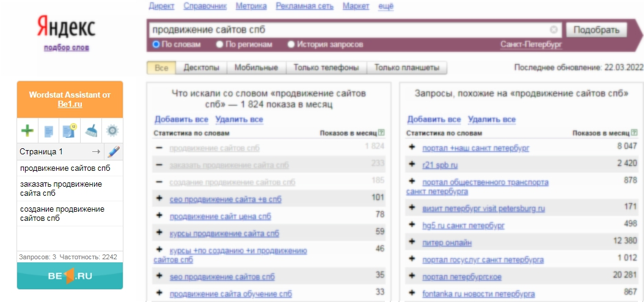644x302 pixels.
Task: Open the Рекламная сеть link
Action: (305, 6)
